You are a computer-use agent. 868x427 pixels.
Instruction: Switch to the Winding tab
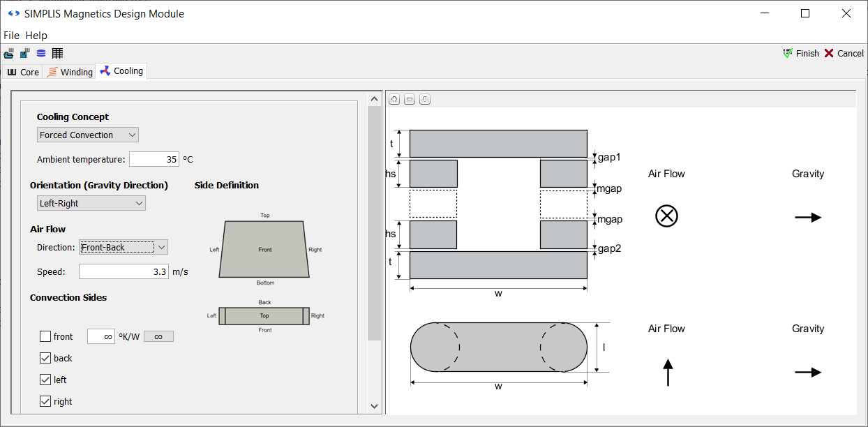click(x=70, y=72)
